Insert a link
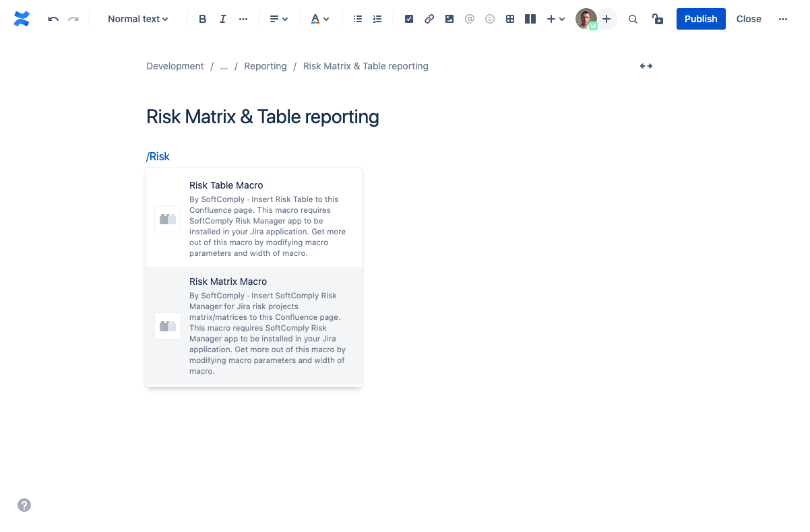This screenshot has height=532, width=810. [x=429, y=19]
